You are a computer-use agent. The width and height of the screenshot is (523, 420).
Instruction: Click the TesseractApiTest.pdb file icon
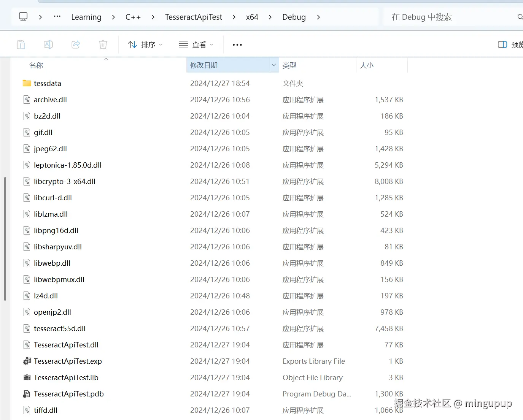coord(27,394)
